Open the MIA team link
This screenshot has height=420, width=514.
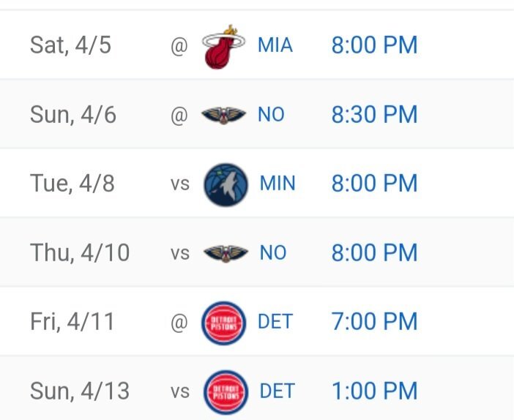[x=275, y=45]
